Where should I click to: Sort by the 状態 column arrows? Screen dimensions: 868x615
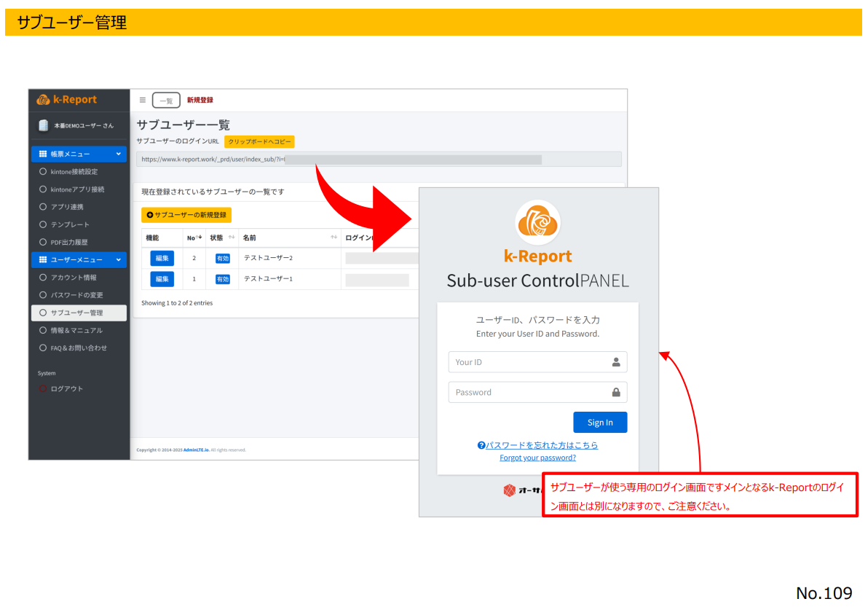[x=232, y=238]
